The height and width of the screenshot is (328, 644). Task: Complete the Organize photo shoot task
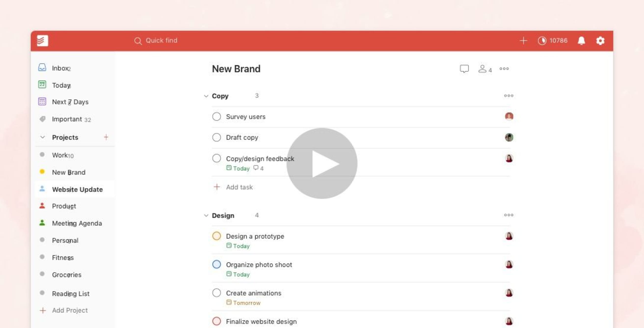(216, 264)
